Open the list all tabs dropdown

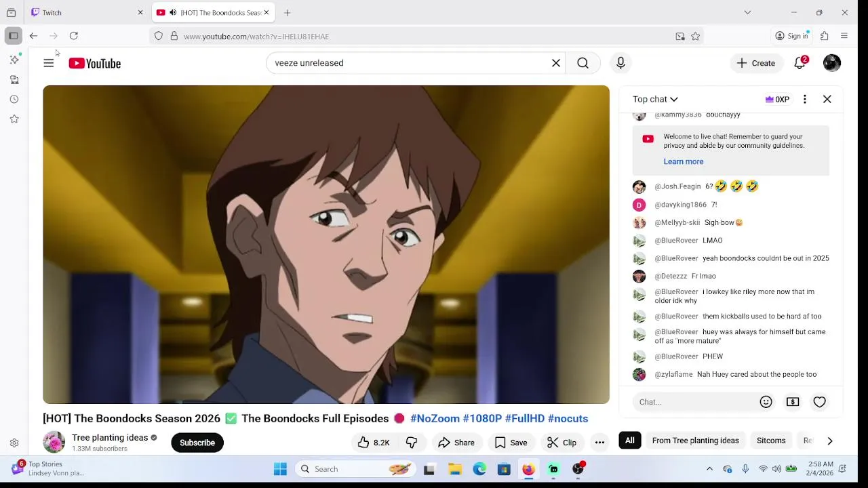[747, 12]
